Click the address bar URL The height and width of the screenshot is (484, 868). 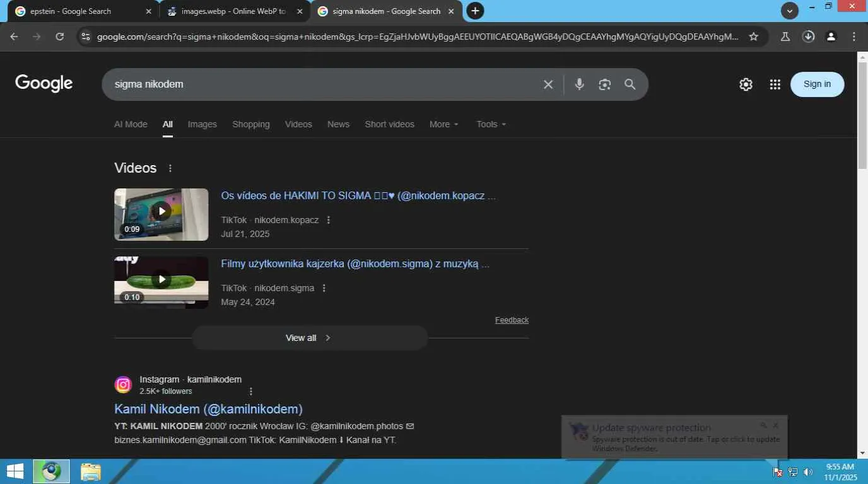(x=418, y=37)
